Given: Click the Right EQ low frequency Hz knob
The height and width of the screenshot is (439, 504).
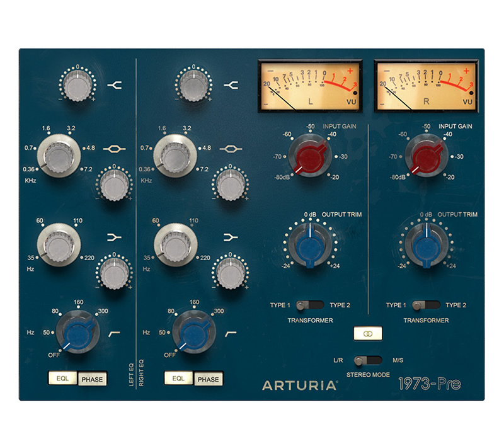Looking at the screenshot, I should point(176,245).
